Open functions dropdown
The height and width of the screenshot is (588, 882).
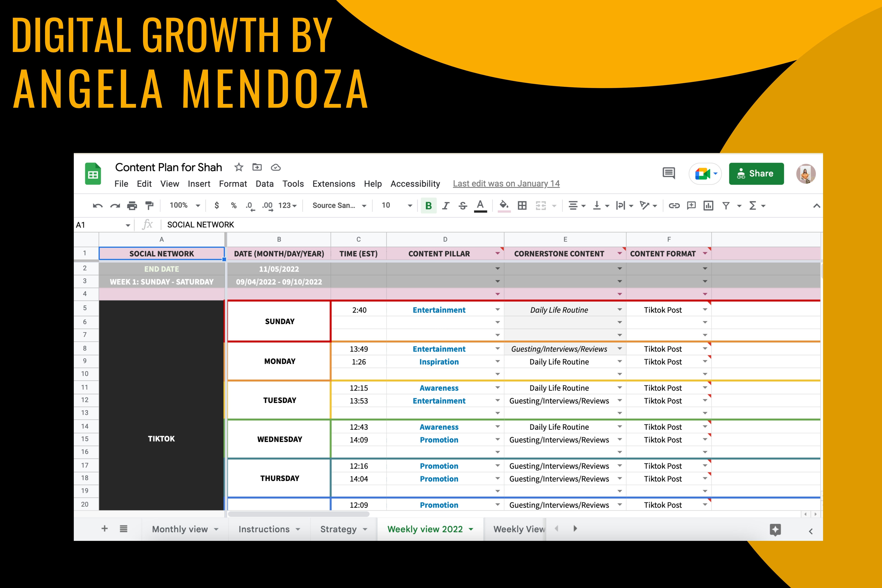coord(757,206)
